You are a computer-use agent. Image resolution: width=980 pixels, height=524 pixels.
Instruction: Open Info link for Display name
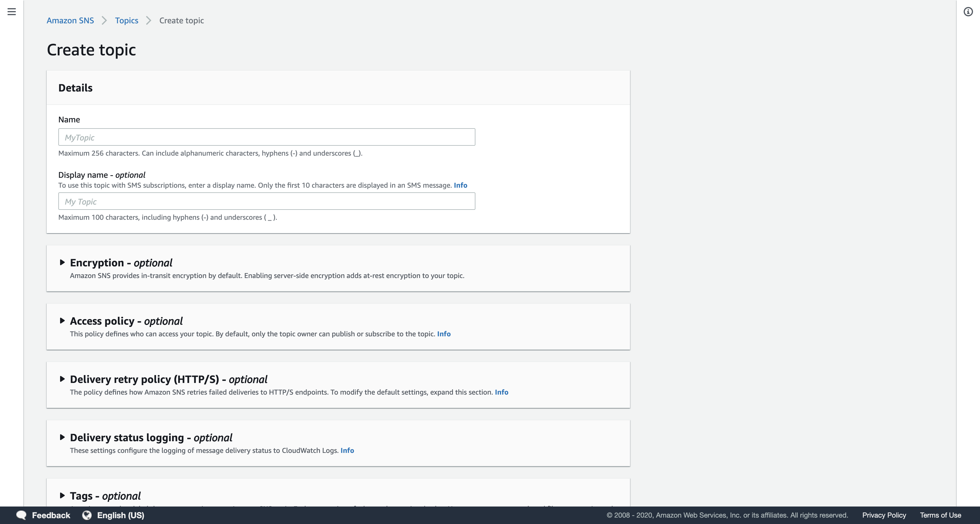click(x=460, y=185)
